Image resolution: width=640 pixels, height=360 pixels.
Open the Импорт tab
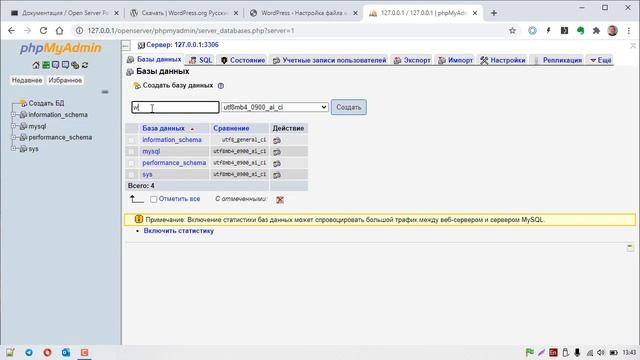(455, 60)
